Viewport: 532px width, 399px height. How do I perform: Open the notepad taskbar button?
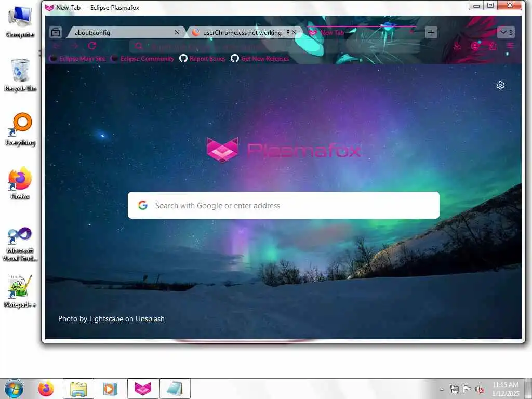(x=175, y=389)
